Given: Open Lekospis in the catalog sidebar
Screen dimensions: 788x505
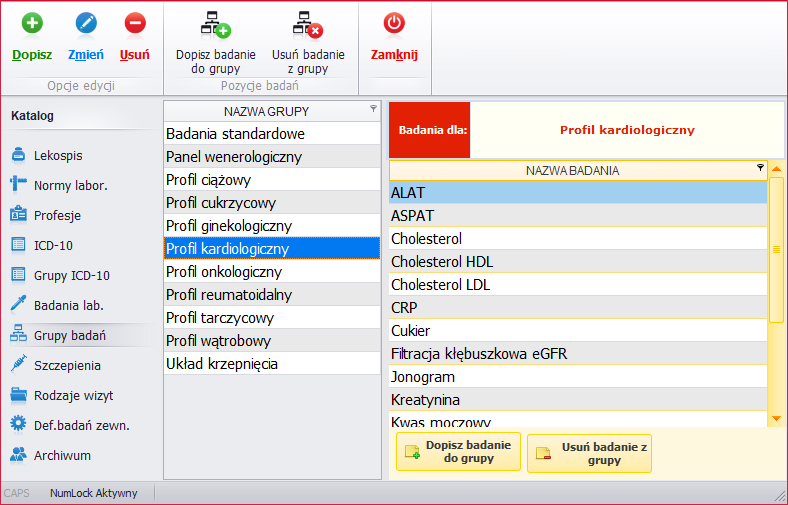Looking at the screenshot, I should tap(58, 155).
